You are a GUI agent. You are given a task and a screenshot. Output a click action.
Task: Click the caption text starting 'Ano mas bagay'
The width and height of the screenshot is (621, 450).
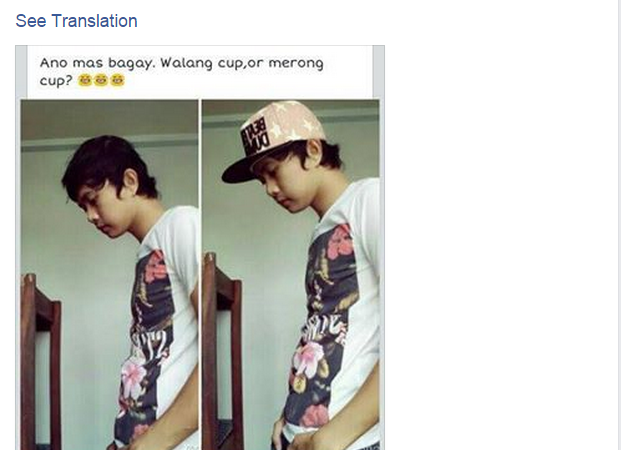point(181,71)
